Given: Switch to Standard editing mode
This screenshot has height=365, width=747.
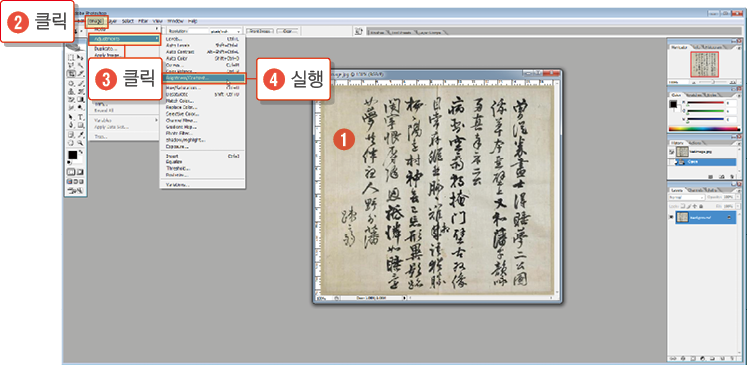Looking at the screenshot, I should pos(71,172).
